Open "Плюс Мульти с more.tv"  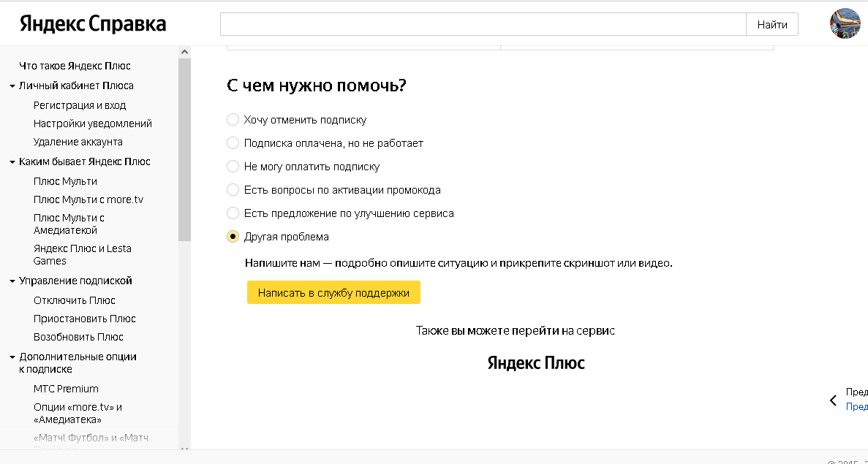pyautogui.click(x=90, y=199)
